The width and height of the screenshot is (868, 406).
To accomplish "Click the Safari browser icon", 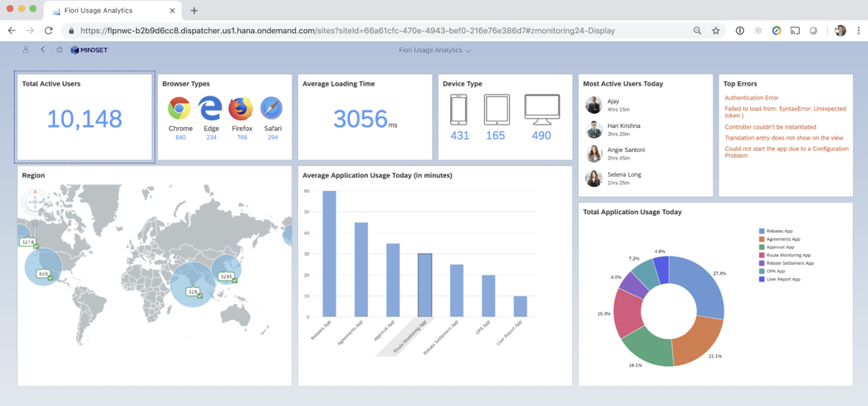I will click(272, 109).
